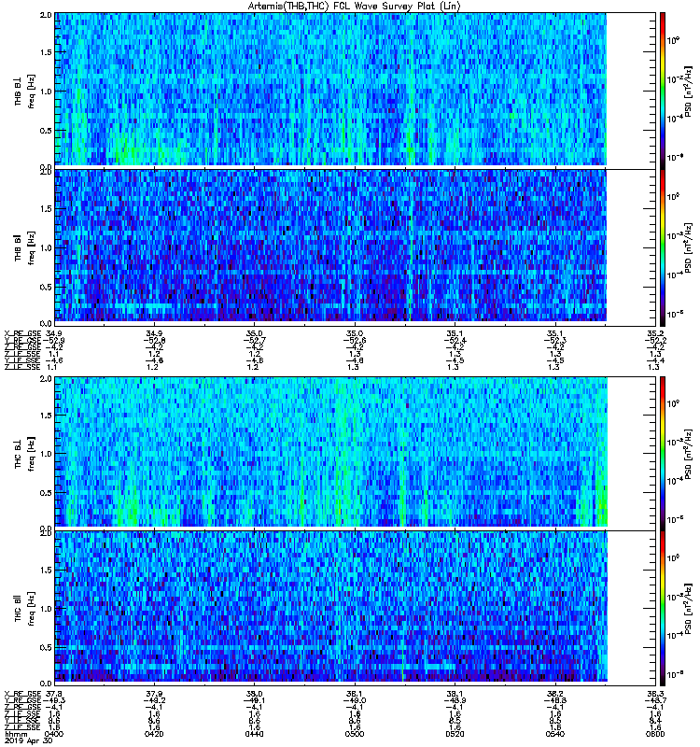700x747 pixels.
Task: Click the '0440' time tick label
Action: [254, 734]
